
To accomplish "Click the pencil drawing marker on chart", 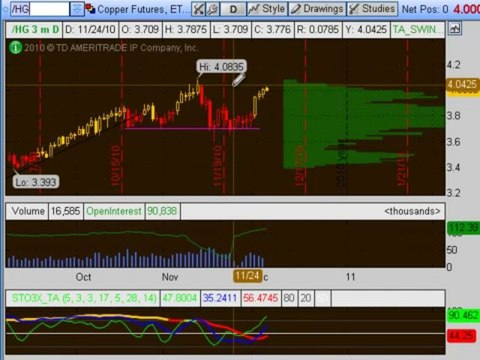I will 239,79.
